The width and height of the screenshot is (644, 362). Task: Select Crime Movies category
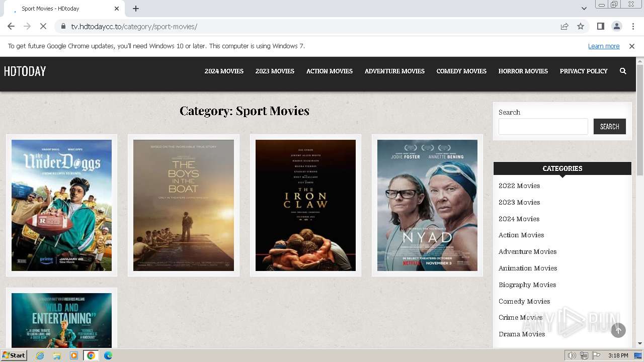tap(520, 317)
